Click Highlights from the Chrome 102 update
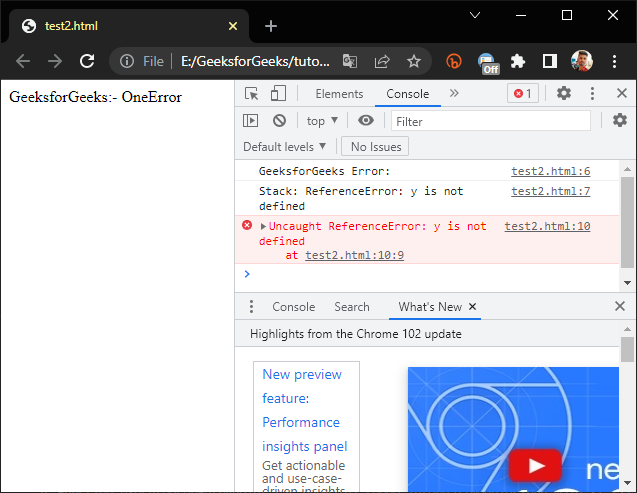Image resolution: width=637 pixels, height=493 pixels. click(355, 333)
